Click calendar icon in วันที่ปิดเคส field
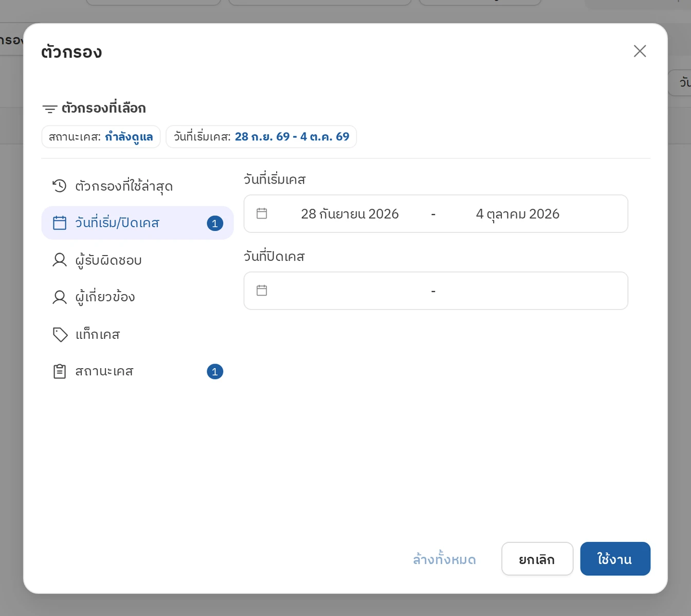Screen dimensions: 691x616 (x=262, y=291)
